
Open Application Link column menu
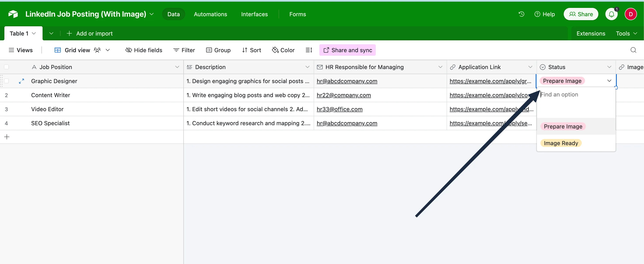(x=530, y=67)
